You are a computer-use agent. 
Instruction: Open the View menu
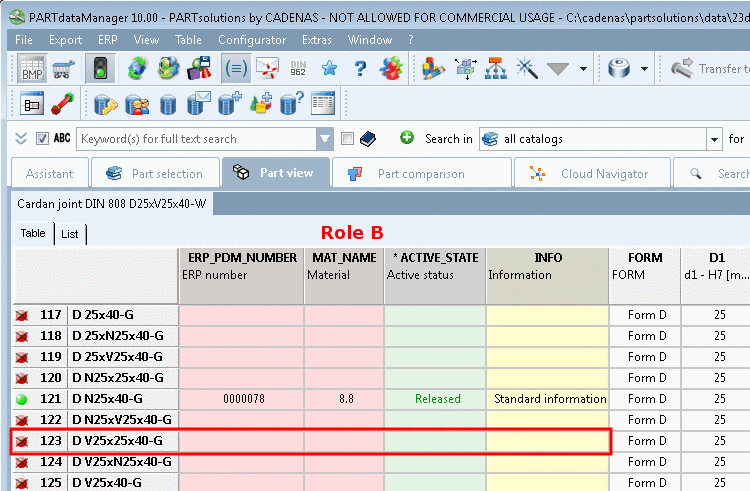click(x=146, y=40)
